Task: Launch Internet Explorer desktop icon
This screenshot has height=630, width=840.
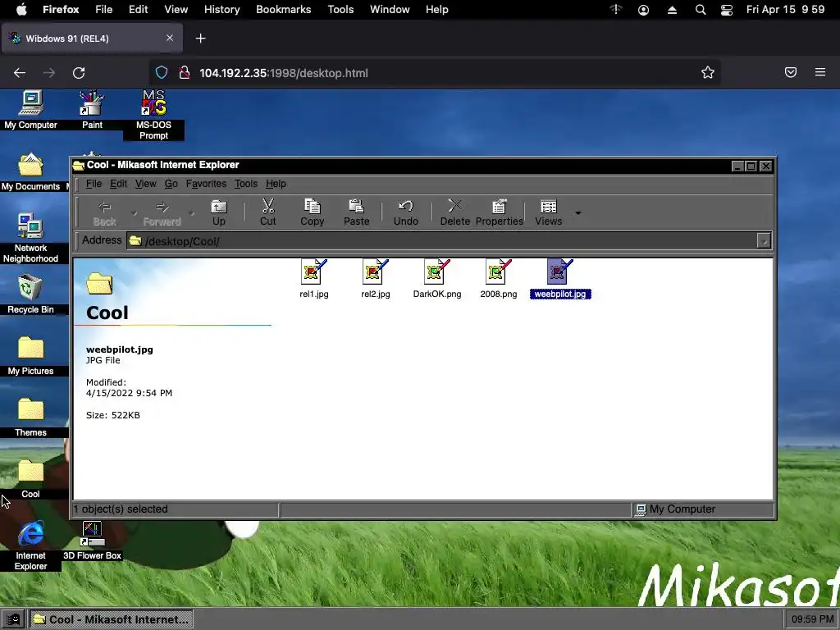Action: pyautogui.click(x=30, y=546)
